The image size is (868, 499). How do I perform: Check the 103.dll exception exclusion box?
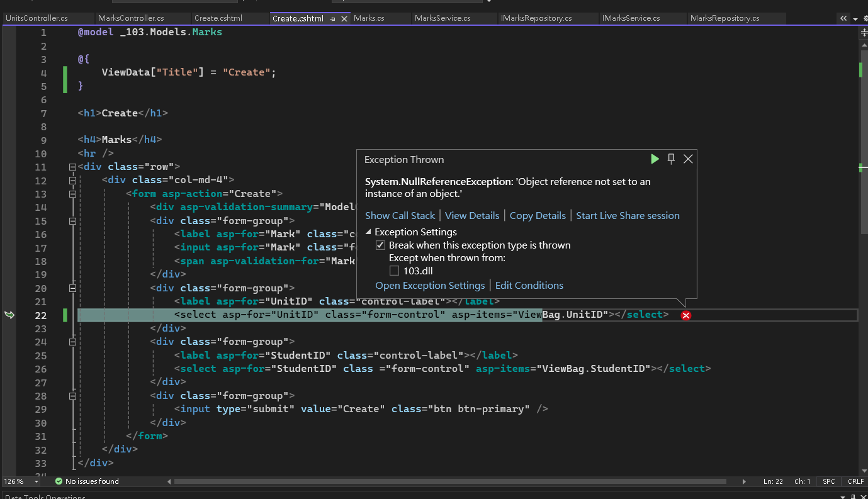click(x=394, y=271)
